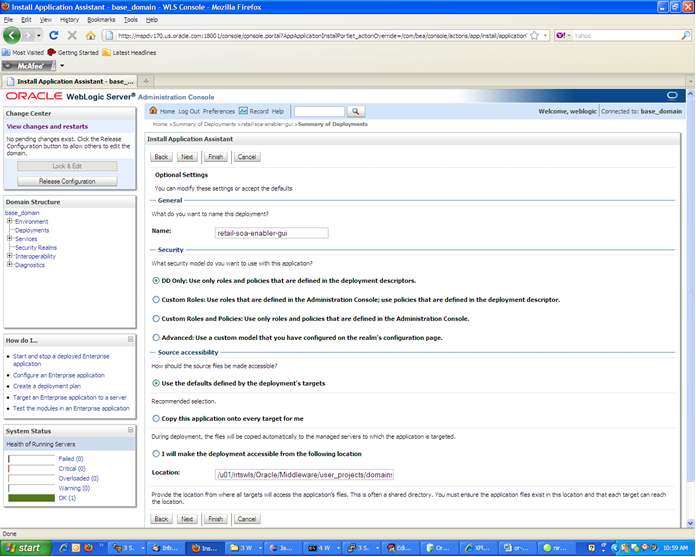
Task: Reload the page with the refresh icon
Action: tap(54, 35)
